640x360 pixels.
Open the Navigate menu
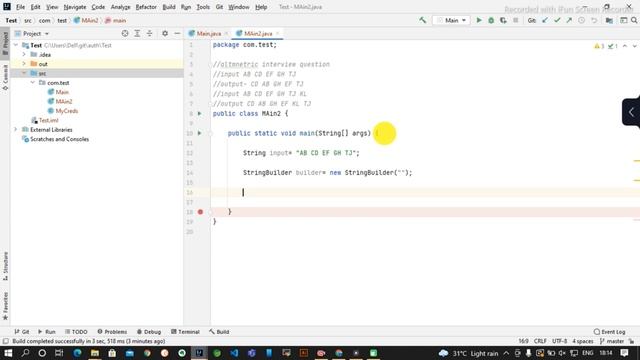(x=75, y=7)
